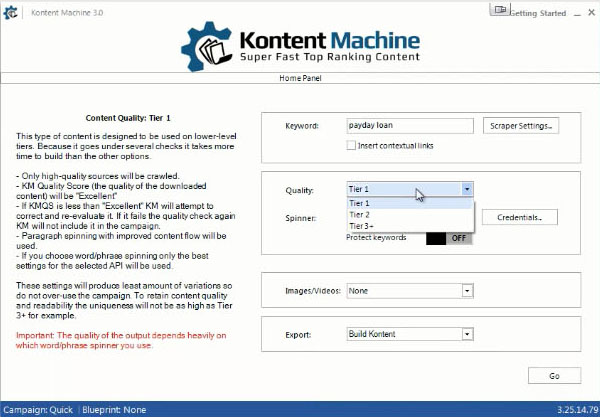
Task: Click the Spinner label
Action: [x=301, y=218]
